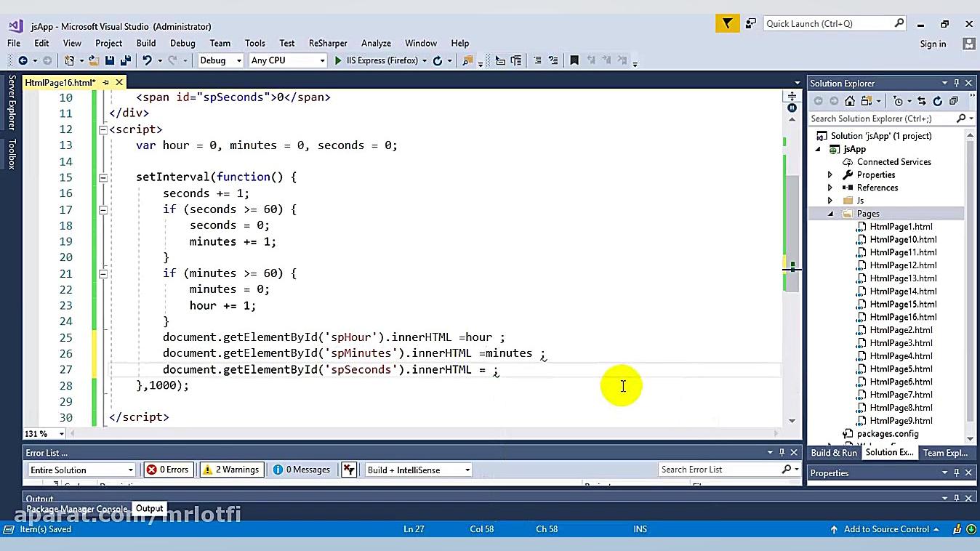Start debugging with IIS Express play icon

pyautogui.click(x=338, y=61)
